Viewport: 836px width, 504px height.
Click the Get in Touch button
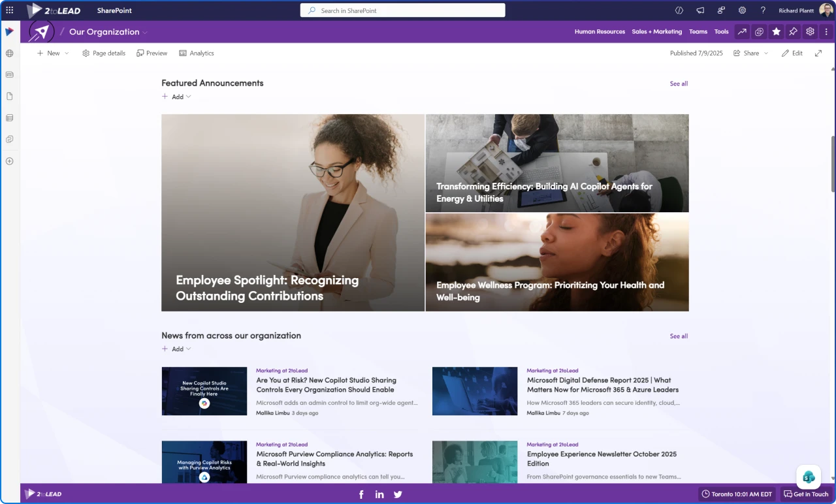point(806,494)
